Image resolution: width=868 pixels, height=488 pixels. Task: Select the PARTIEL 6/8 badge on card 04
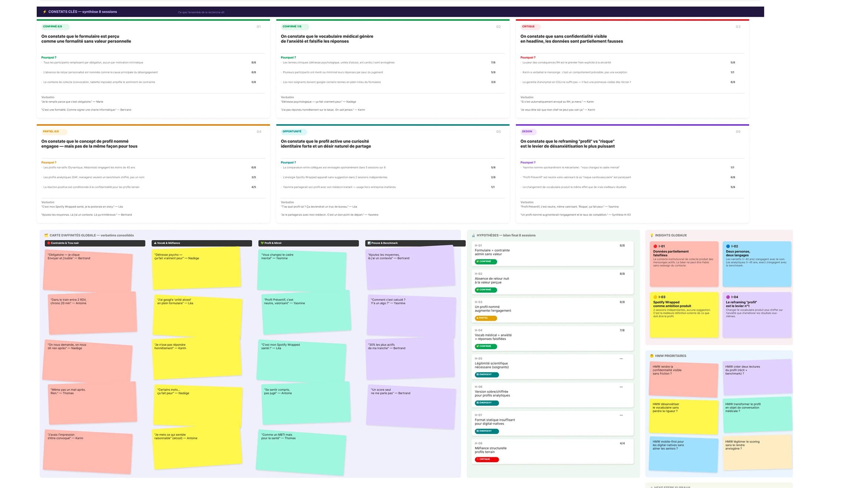(x=54, y=132)
